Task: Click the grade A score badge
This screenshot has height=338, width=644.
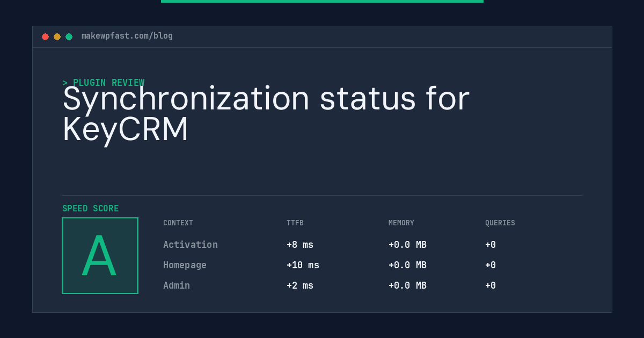Action: tap(100, 255)
